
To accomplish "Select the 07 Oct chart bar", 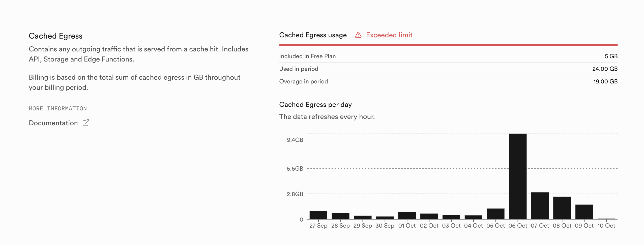I will (540, 206).
